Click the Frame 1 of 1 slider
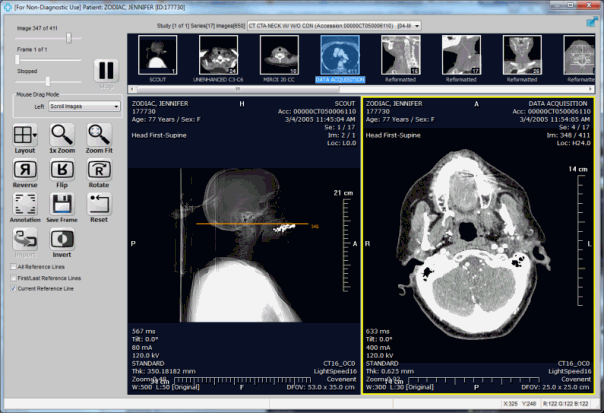 click(x=17, y=59)
